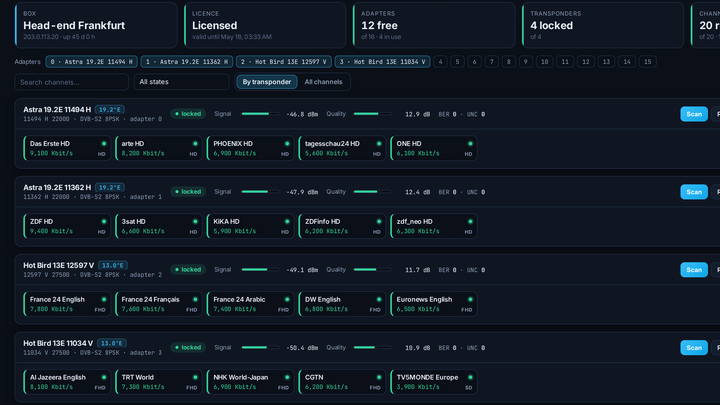This screenshot has height=405, width=720.
Task: Click the 12.4 dB quality bar
Action: (372, 191)
